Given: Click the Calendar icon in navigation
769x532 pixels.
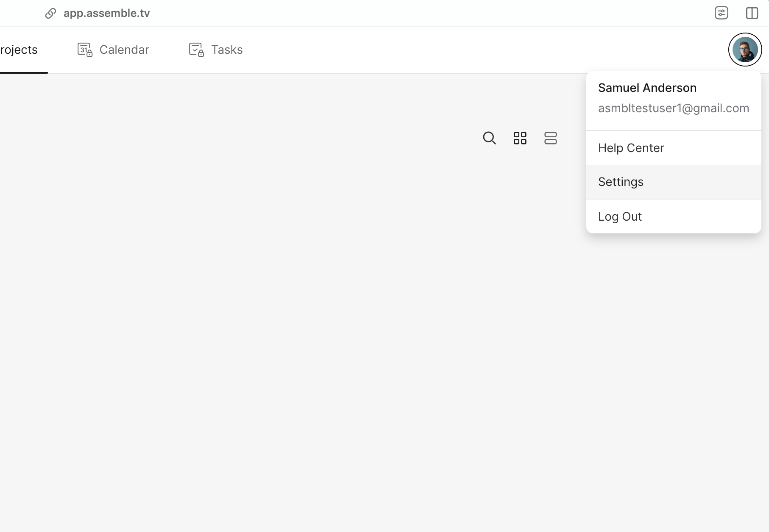Looking at the screenshot, I should coord(85,50).
